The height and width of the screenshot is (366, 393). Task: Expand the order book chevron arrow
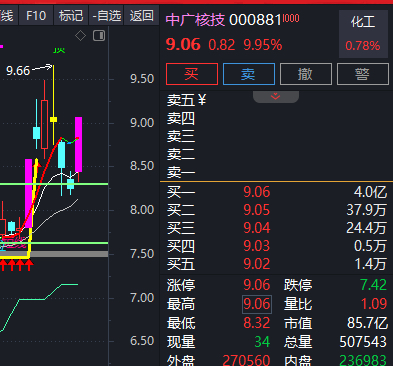click(x=276, y=97)
